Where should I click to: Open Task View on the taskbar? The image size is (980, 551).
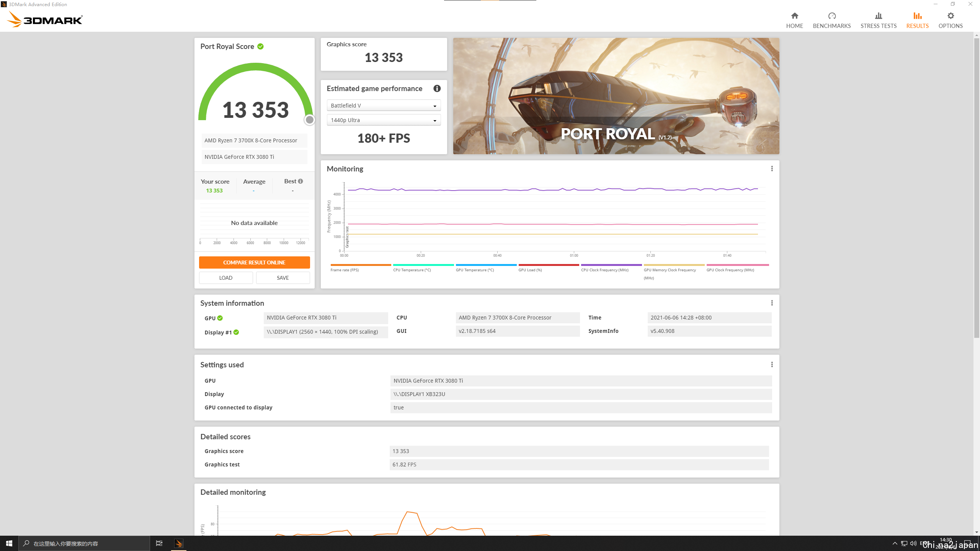[x=159, y=543]
